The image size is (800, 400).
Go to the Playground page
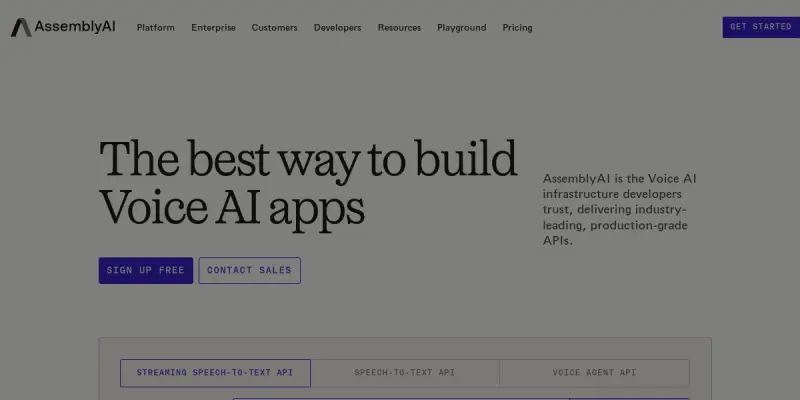(462, 28)
